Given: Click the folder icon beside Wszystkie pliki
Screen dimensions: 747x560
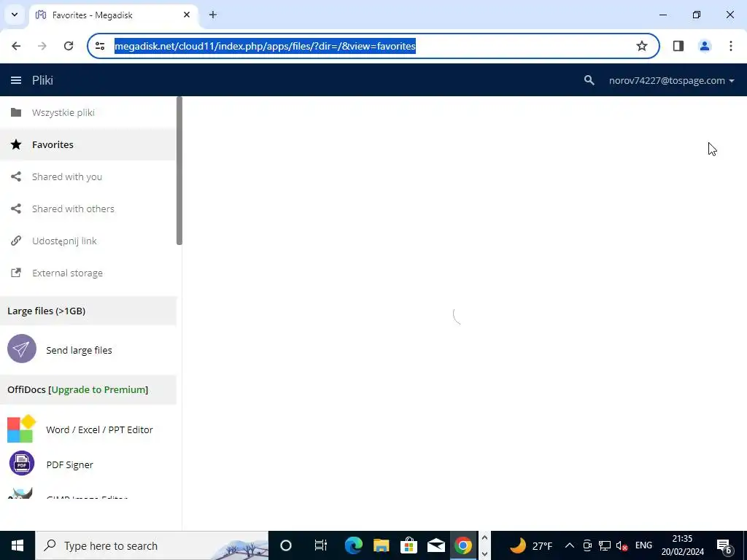Looking at the screenshot, I should pyautogui.click(x=16, y=112).
